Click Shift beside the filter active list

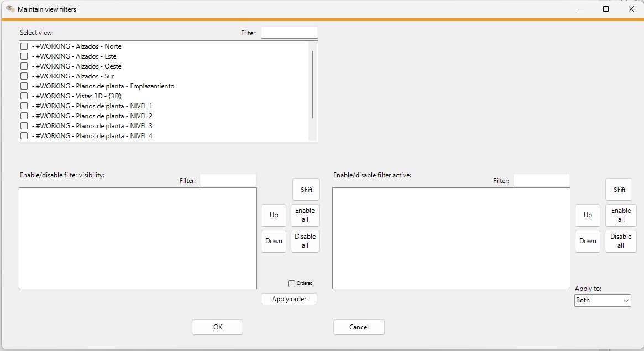pyautogui.click(x=619, y=189)
